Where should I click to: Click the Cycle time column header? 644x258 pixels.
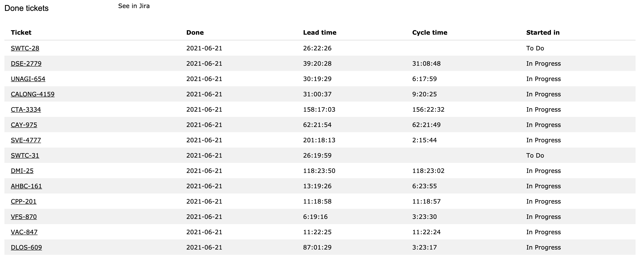430,33
